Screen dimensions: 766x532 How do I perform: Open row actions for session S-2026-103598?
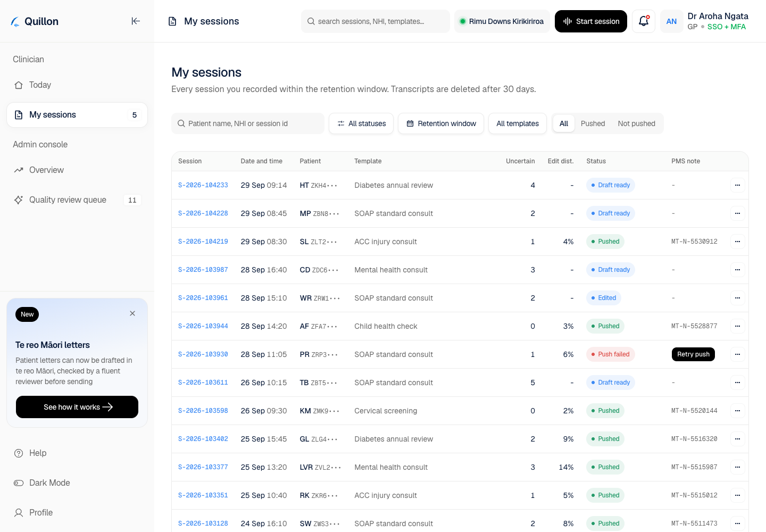737,411
